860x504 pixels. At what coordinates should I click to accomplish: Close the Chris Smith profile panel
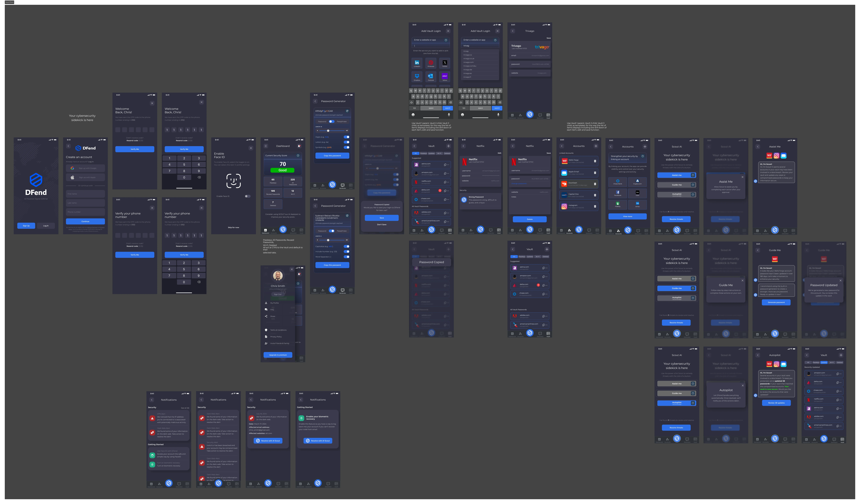pyautogui.click(x=292, y=269)
